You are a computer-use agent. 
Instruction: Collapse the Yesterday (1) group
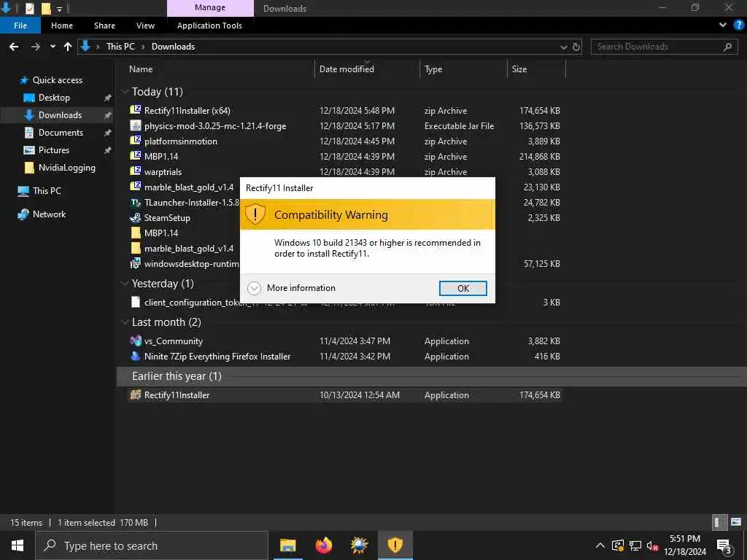click(125, 284)
